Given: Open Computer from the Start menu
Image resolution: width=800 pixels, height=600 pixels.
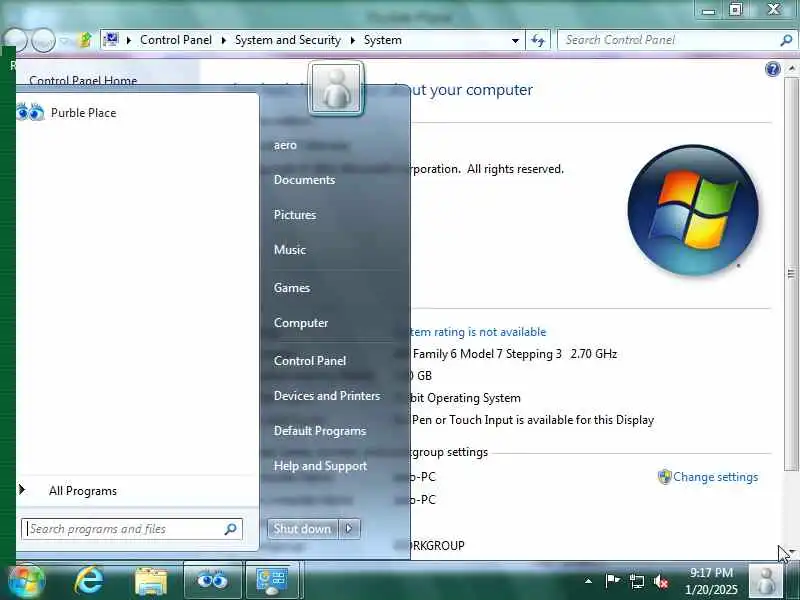Looking at the screenshot, I should [x=301, y=323].
